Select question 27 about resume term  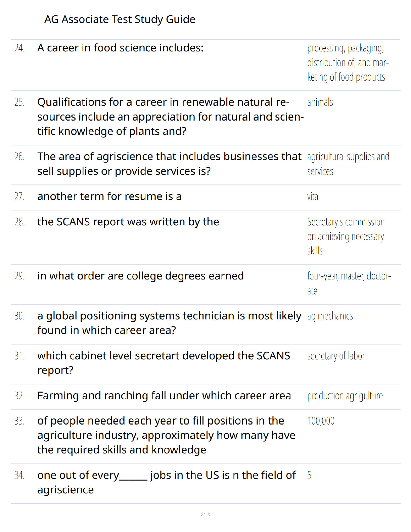click(x=109, y=196)
